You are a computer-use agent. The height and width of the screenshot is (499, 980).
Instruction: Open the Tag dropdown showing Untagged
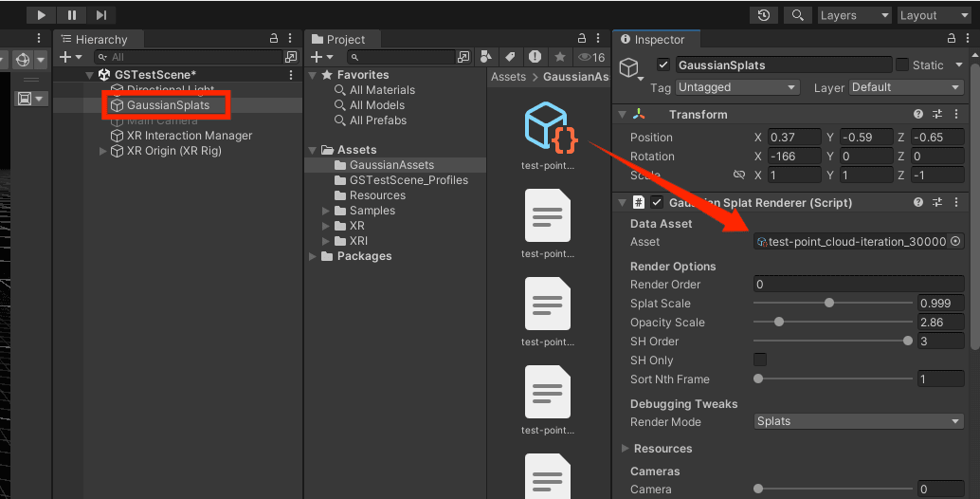click(737, 87)
